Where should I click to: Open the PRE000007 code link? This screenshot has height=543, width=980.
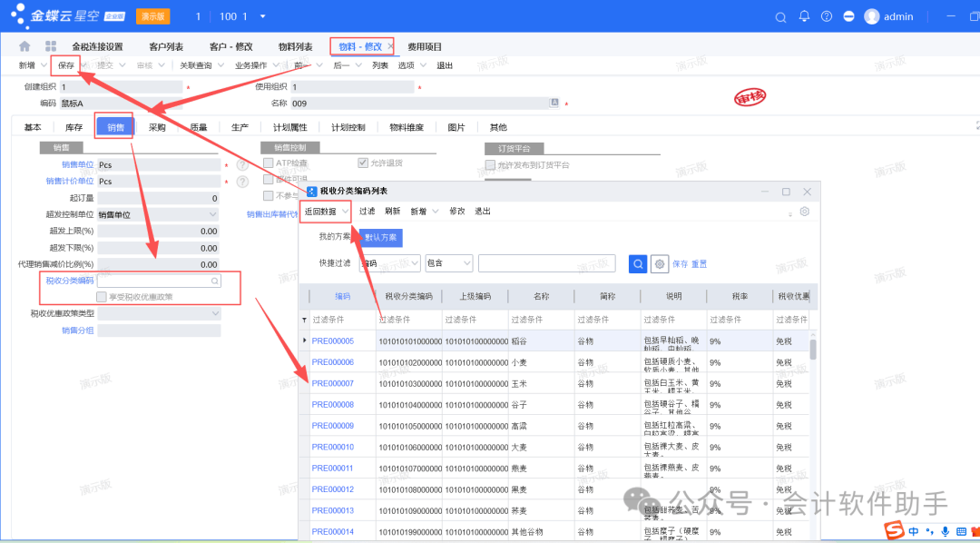tap(332, 383)
